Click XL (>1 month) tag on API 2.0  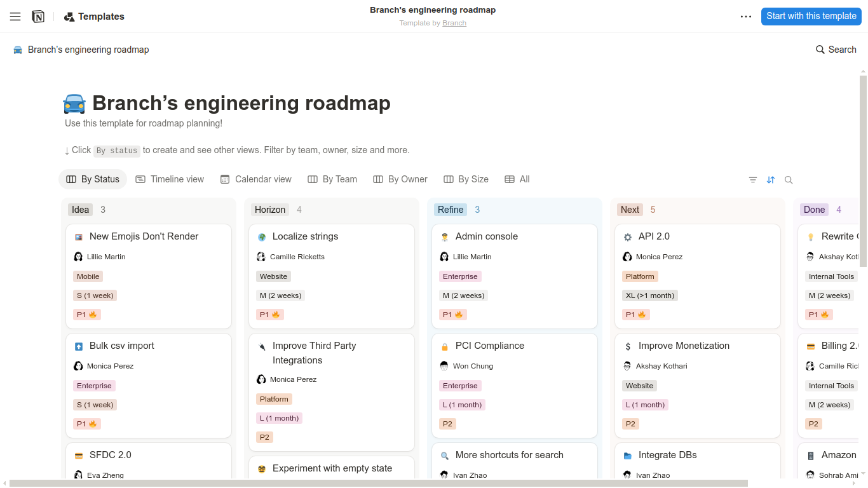pos(650,295)
